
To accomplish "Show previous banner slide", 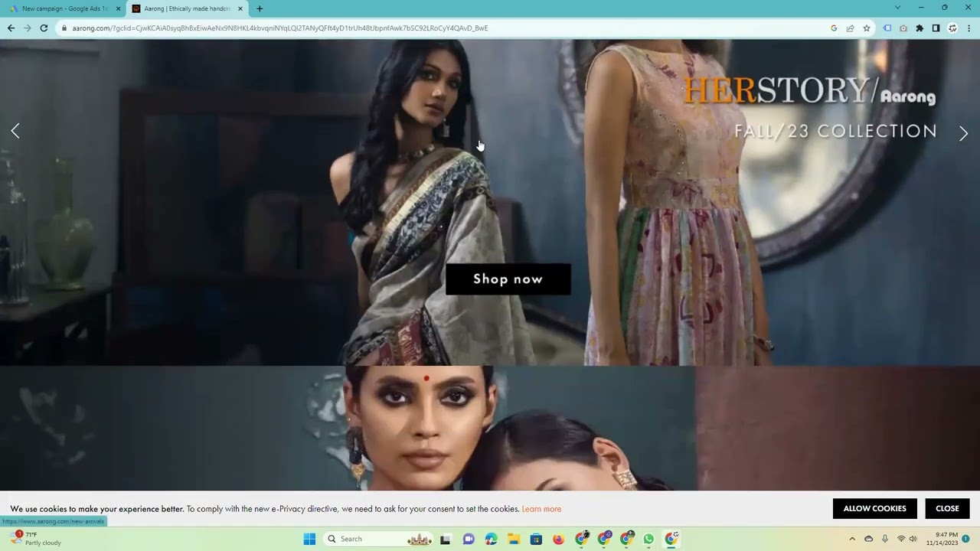I will tap(15, 131).
